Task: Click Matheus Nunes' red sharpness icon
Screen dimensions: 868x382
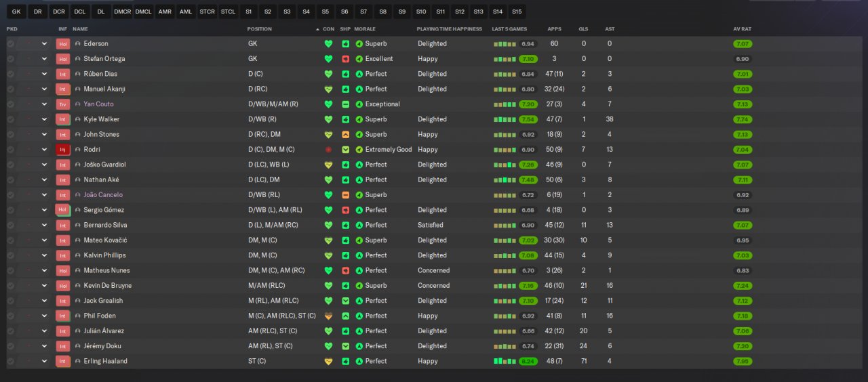Action: pyautogui.click(x=346, y=271)
